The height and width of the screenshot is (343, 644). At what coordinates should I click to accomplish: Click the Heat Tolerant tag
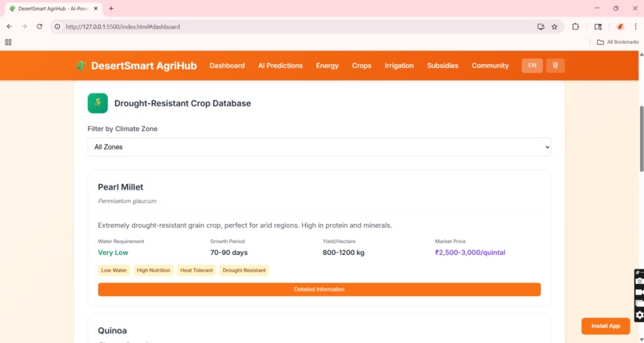click(197, 270)
